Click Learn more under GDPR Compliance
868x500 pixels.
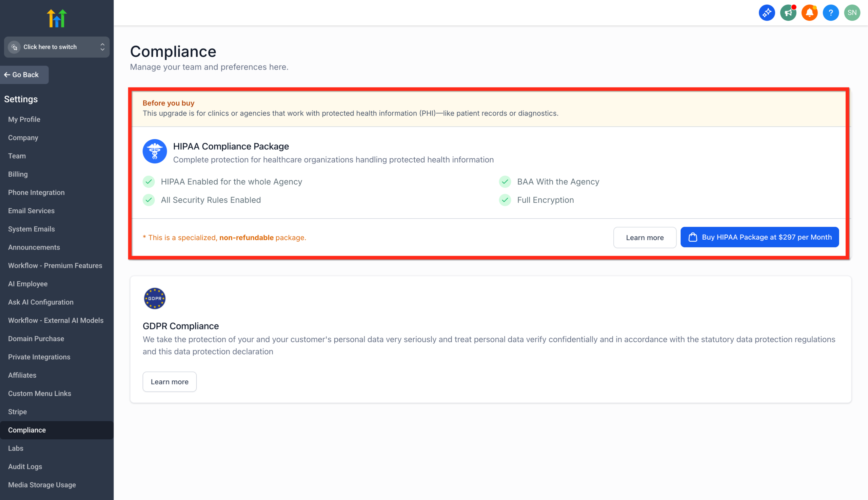[x=169, y=381]
